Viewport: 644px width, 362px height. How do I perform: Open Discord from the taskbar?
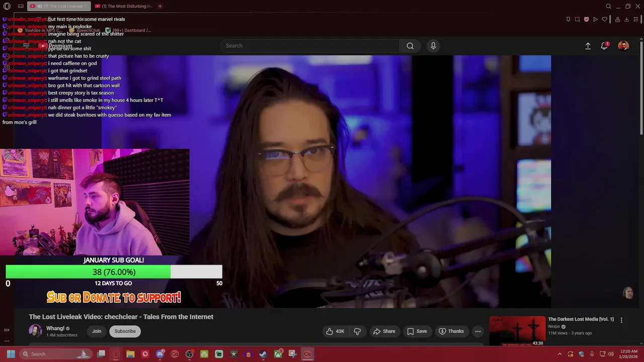[160, 354]
